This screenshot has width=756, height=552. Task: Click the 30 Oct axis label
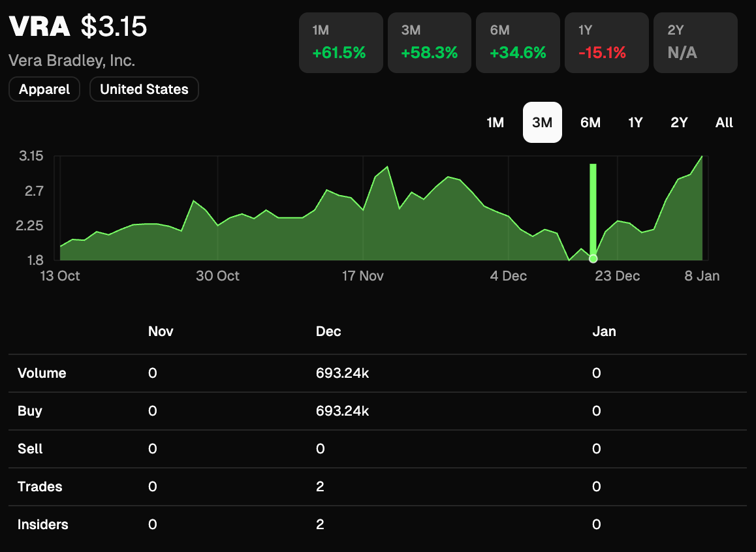[217, 276]
